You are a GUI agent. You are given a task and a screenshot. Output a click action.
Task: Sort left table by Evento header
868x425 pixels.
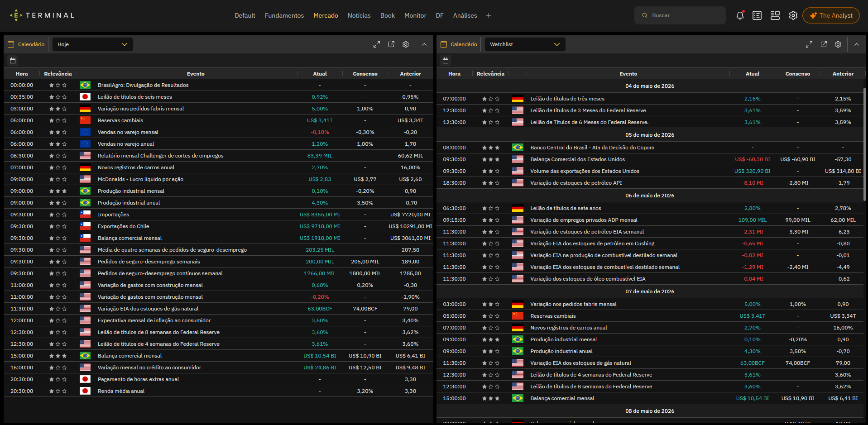coord(196,74)
